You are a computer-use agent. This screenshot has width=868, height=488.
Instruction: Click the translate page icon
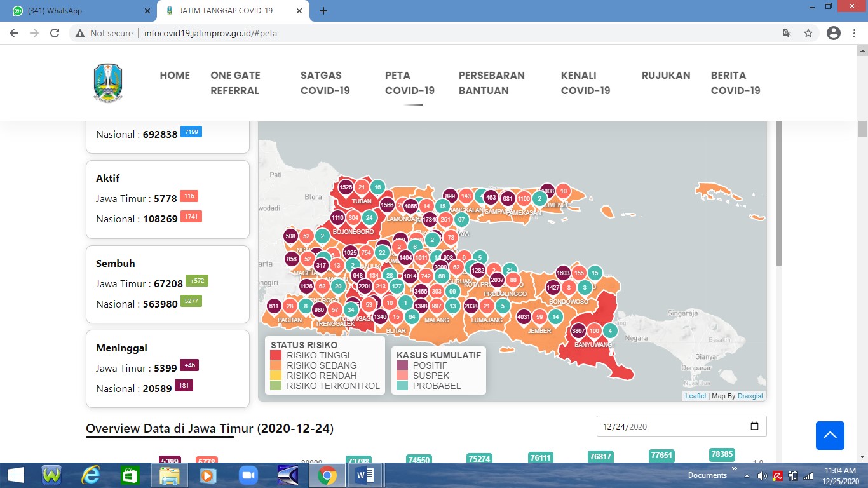coord(788,33)
